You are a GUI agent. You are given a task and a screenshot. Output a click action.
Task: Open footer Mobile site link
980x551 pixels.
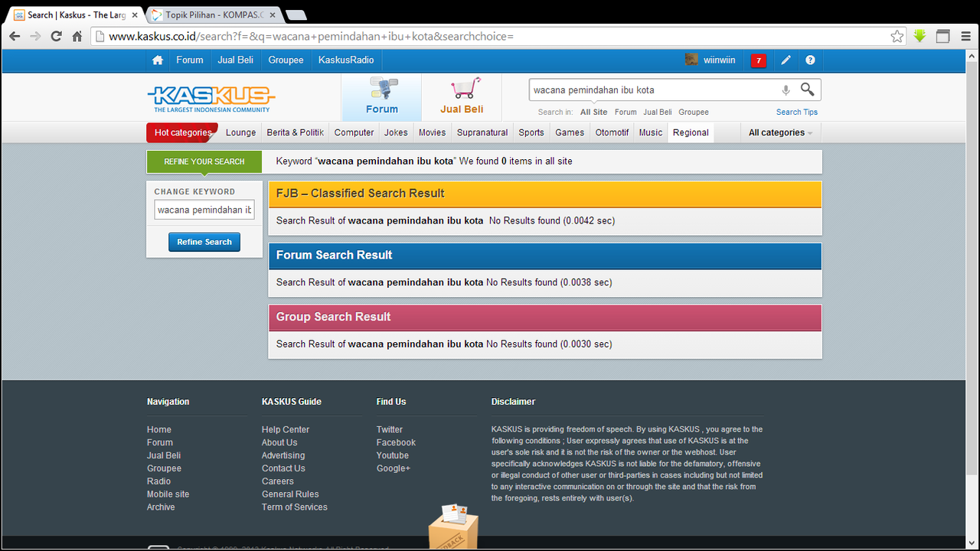pyautogui.click(x=168, y=494)
